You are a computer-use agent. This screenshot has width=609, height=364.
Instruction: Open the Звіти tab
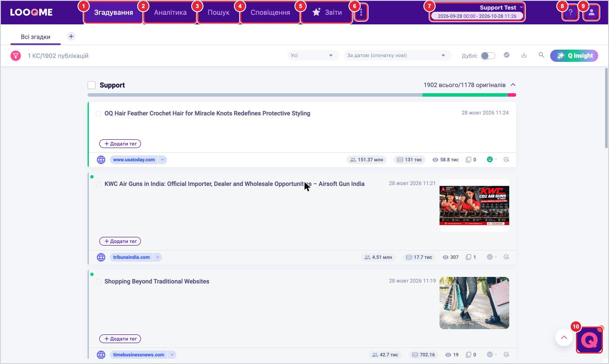[327, 13]
